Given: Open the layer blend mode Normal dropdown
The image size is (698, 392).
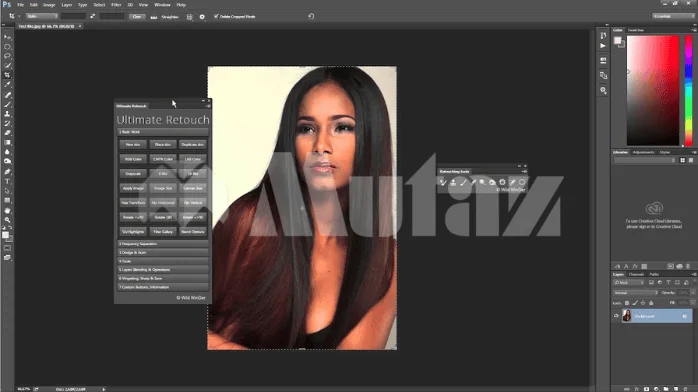Looking at the screenshot, I should tap(636, 293).
